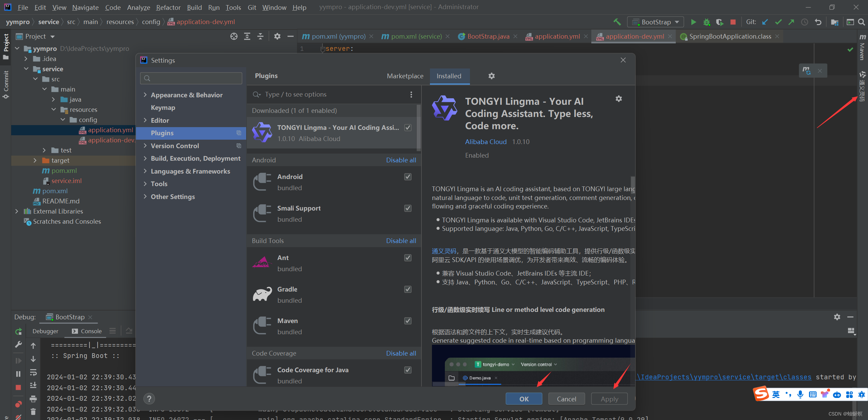
Task: Click Git push arrow icon
Action: coord(791,22)
